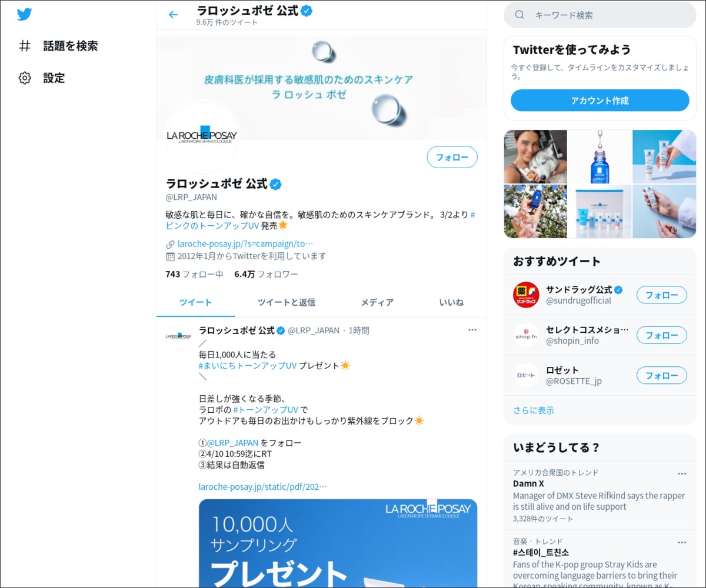Viewport: 706px width, 588px height.
Task: Switch to the メディア tab
Action: [x=377, y=302]
